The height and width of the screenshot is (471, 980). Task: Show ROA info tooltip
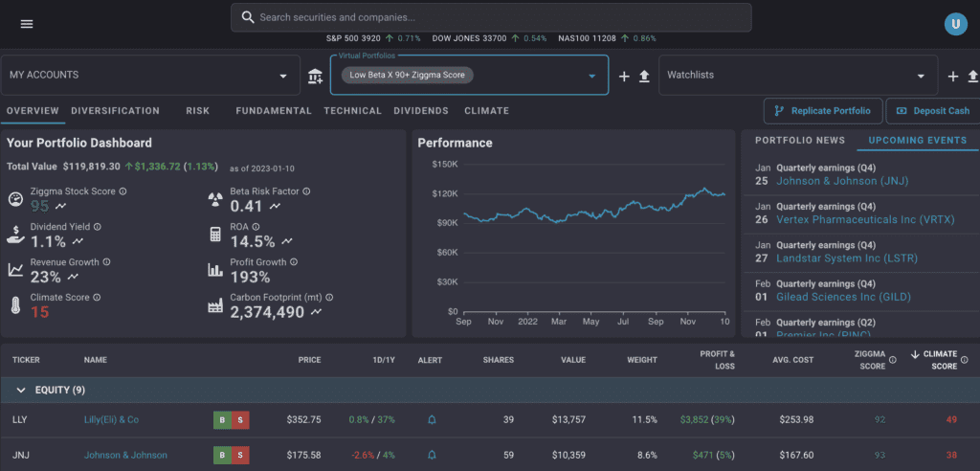click(x=256, y=227)
